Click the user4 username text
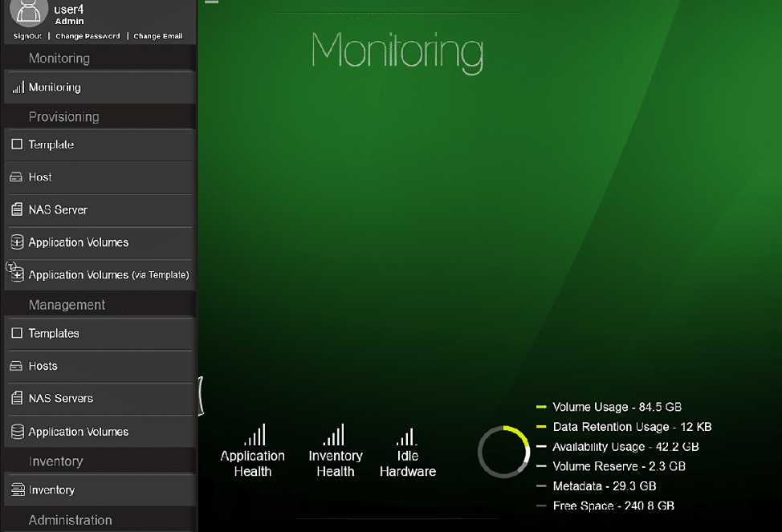The image size is (782, 532). (69, 10)
